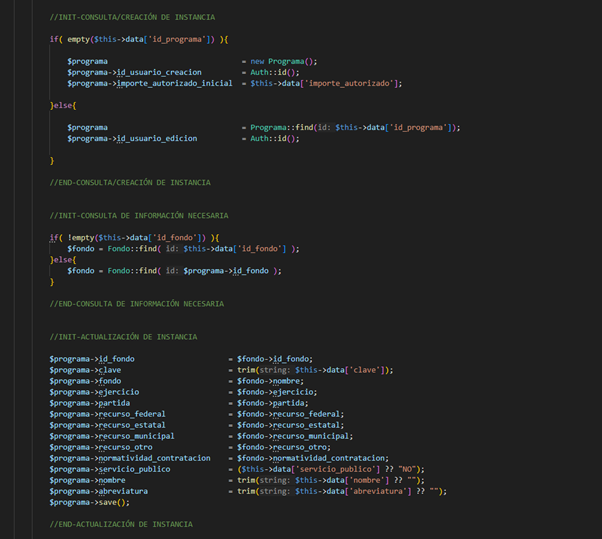The width and height of the screenshot is (602, 539).
Task: Click the comment //INIT-CONSULTA DE INFORMACIÓN NECESARIA
Action: coord(139,215)
